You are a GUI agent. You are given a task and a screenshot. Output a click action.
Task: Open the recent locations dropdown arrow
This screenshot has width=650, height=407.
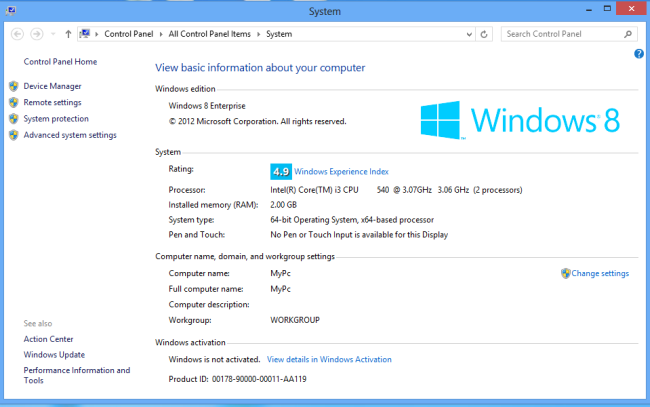53,34
